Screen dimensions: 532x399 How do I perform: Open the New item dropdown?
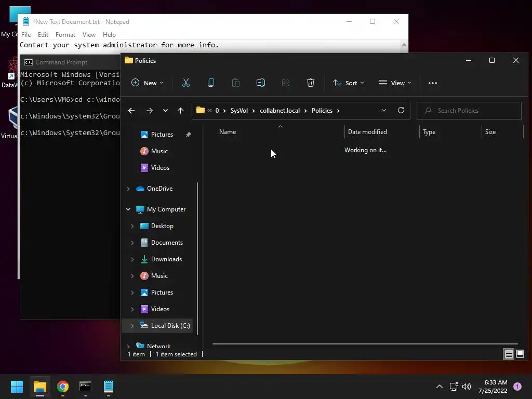[148, 83]
